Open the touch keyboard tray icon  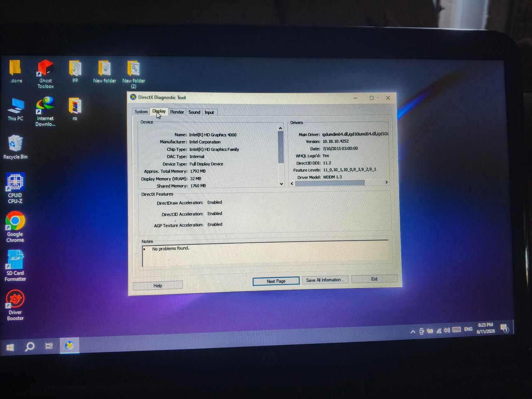(457, 330)
